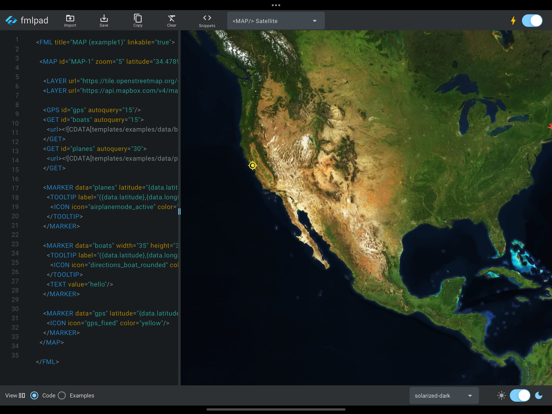Click the View split-layout icon
This screenshot has height=414, width=552.
point(22,395)
